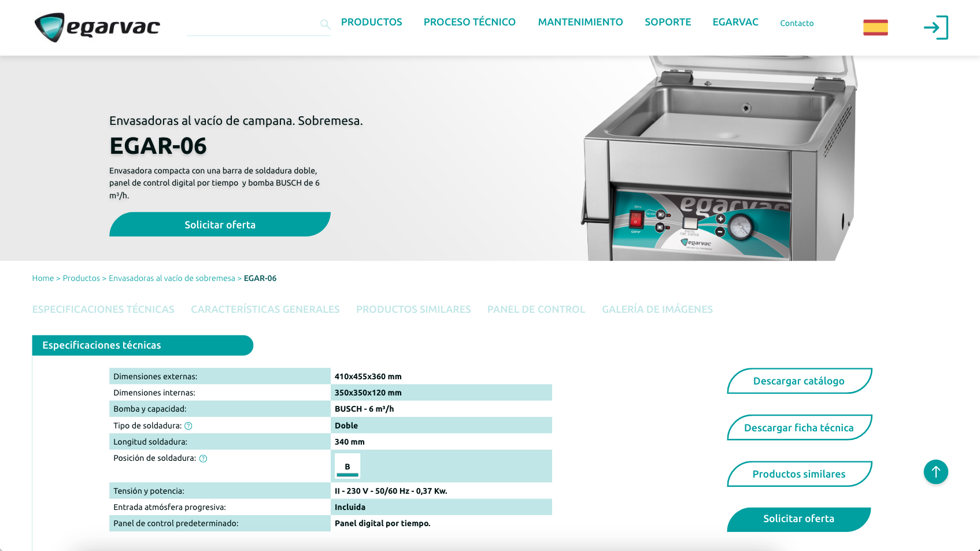Click the Entrada atmósfera progresiva label
The image size is (980, 551).
(169, 507)
